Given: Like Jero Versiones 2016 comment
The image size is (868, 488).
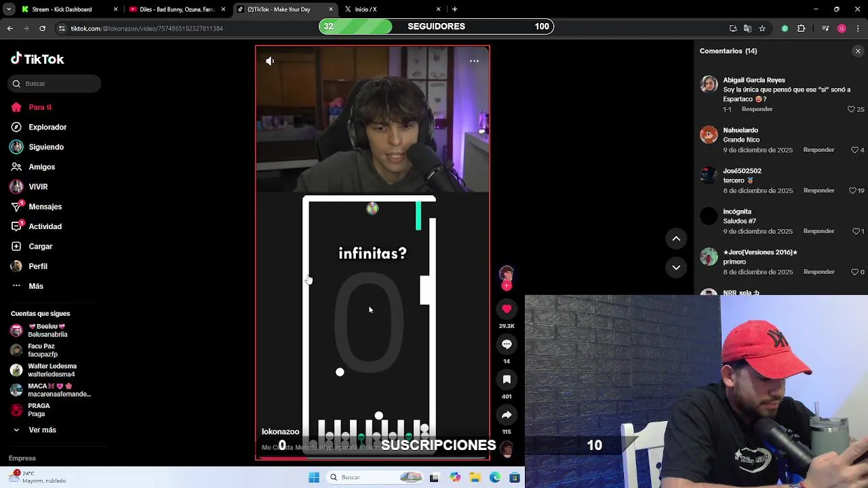Looking at the screenshot, I should 855,272.
